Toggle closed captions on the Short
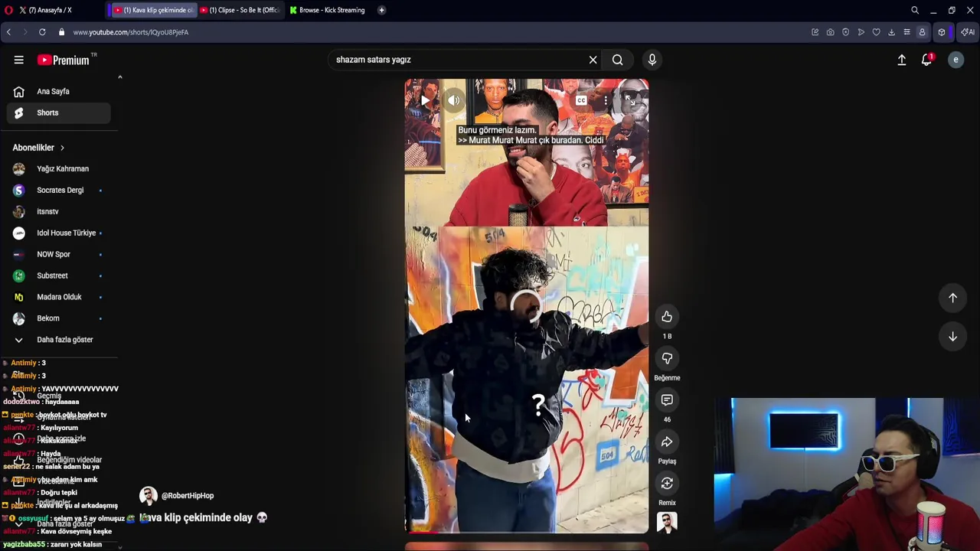 (x=581, y=100)
